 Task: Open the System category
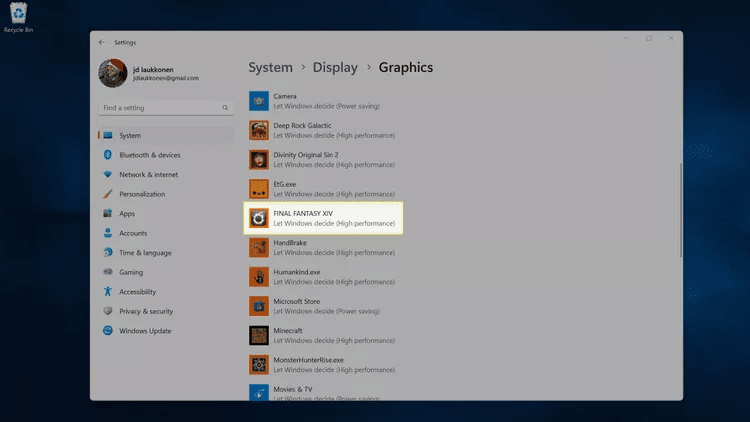tap(166, 135)
